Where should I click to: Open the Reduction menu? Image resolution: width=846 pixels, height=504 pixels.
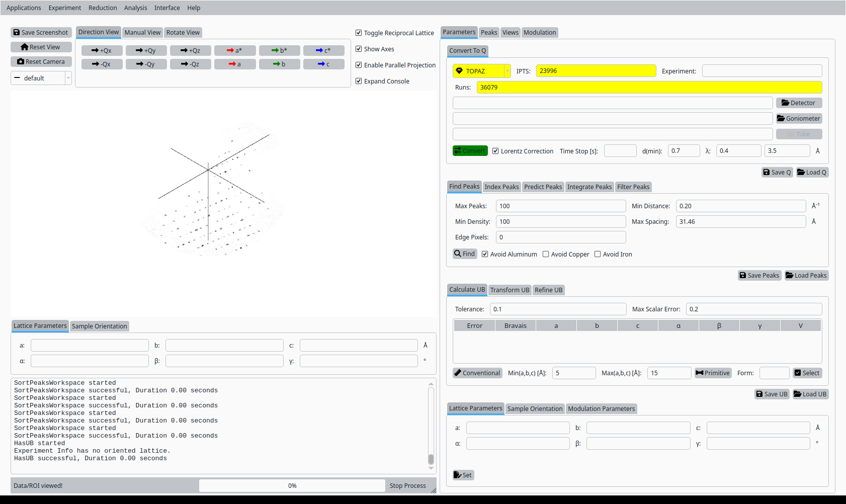click(x=103, y=8)
